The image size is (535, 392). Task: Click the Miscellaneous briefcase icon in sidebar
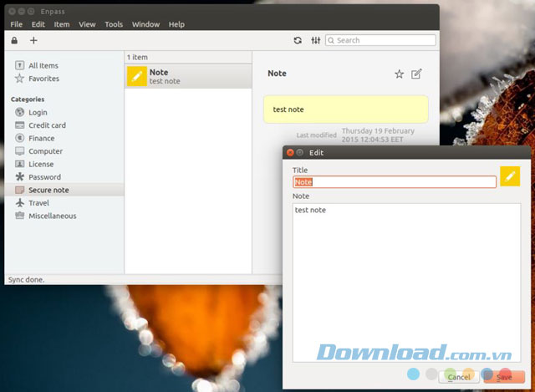pyautogui.click(x=20, y=216)
